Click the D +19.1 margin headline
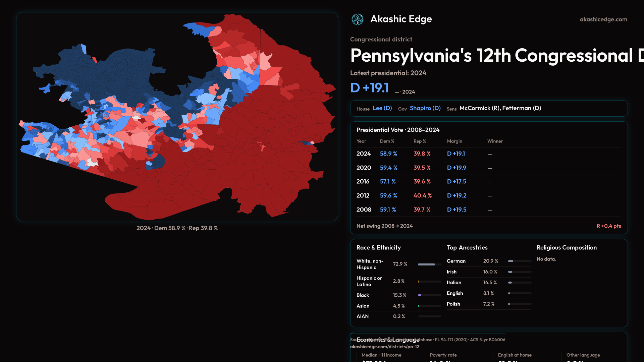The width and height of the screenshot is (644, 362). (370, 88)
